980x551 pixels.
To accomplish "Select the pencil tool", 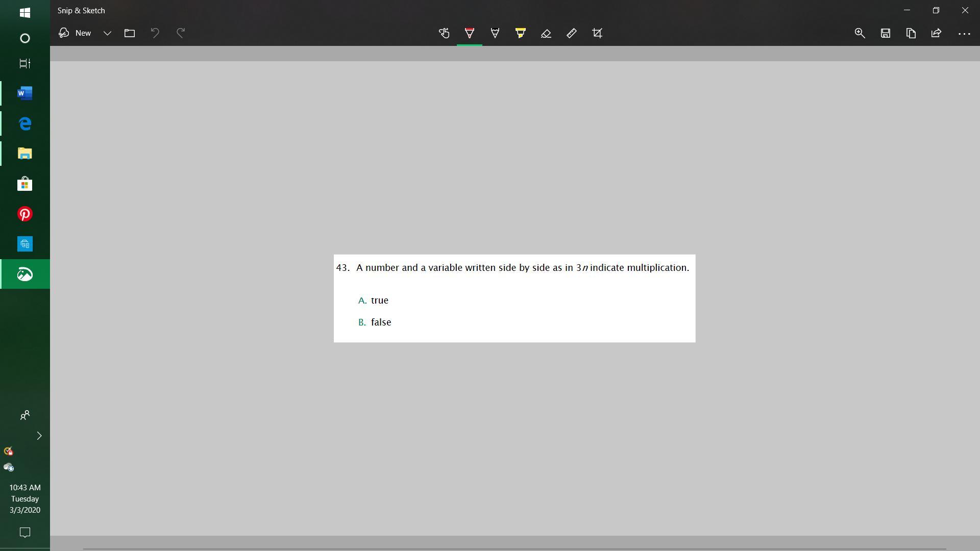I will tap(495, 33).
